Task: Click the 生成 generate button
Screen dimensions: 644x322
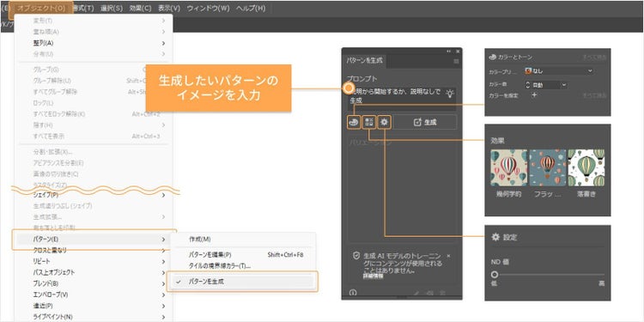Action: 425,122
